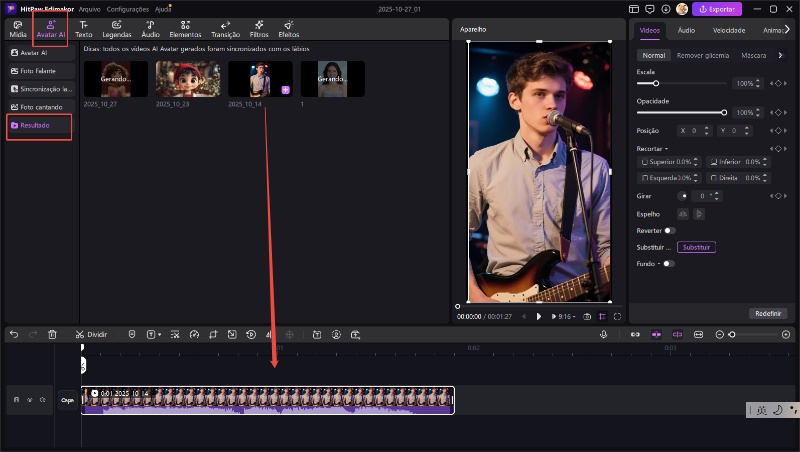Select the Remover glicemia sub-tab
Screen dimensions: 800x452
tap(703, 55)
